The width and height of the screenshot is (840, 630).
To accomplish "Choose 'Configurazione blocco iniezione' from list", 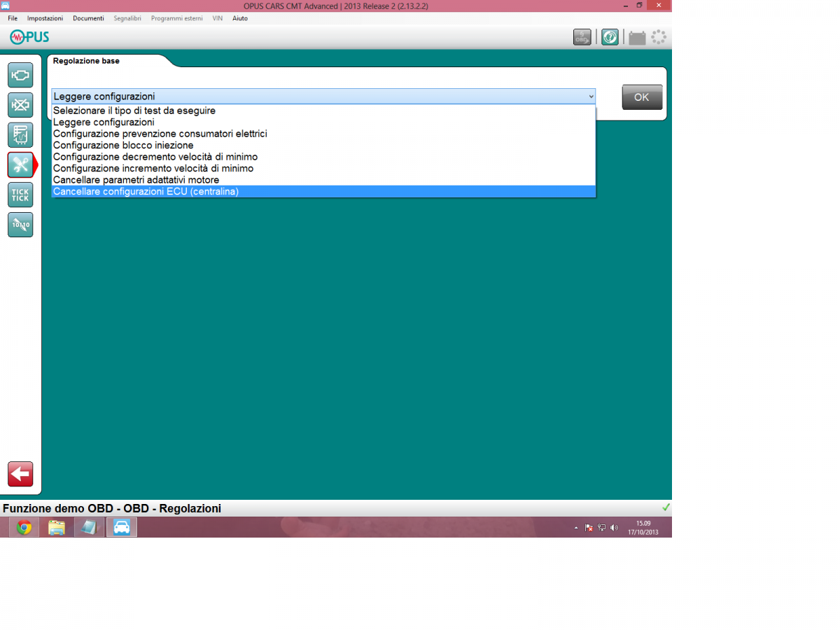I will (123, 146).
